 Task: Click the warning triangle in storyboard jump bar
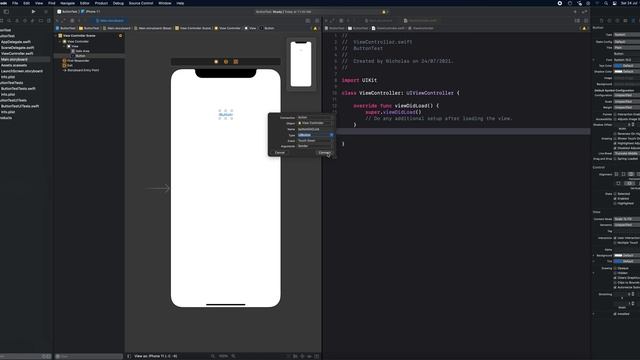tap(315, 28)
